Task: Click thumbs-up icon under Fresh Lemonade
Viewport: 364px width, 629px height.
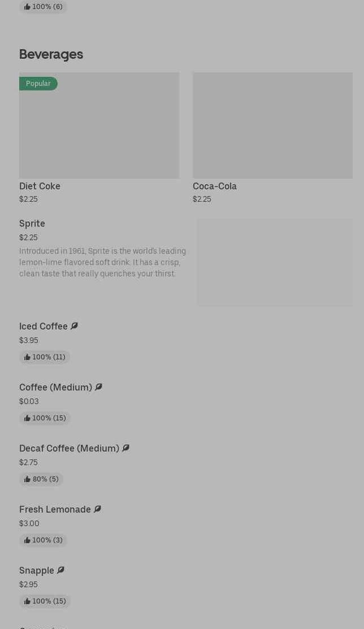Action: pos(27,540)
